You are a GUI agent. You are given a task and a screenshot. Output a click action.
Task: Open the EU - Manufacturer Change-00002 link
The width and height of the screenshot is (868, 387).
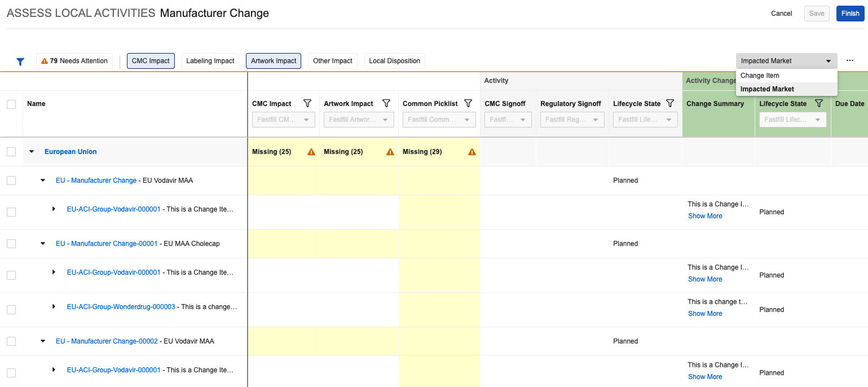[x=107, y=341]
